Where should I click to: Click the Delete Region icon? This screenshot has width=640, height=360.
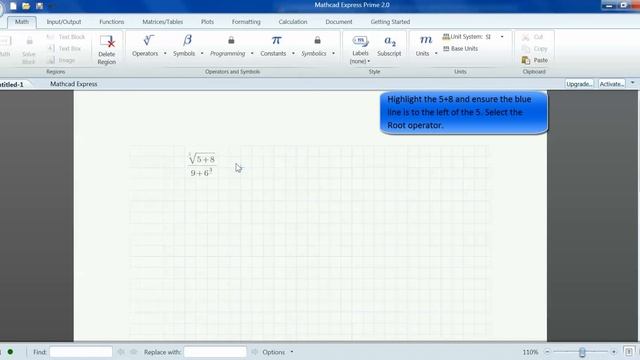[x=107, y=41]
